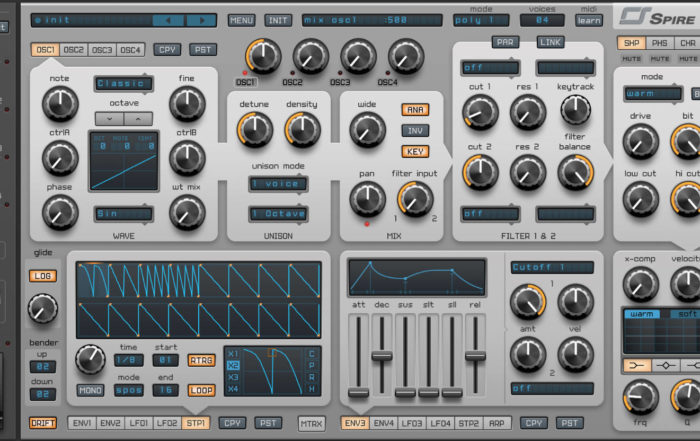The height and width of the screenshot is (441, 700).
Task: Click the unison density knob
Action: [x=302, y=129]
